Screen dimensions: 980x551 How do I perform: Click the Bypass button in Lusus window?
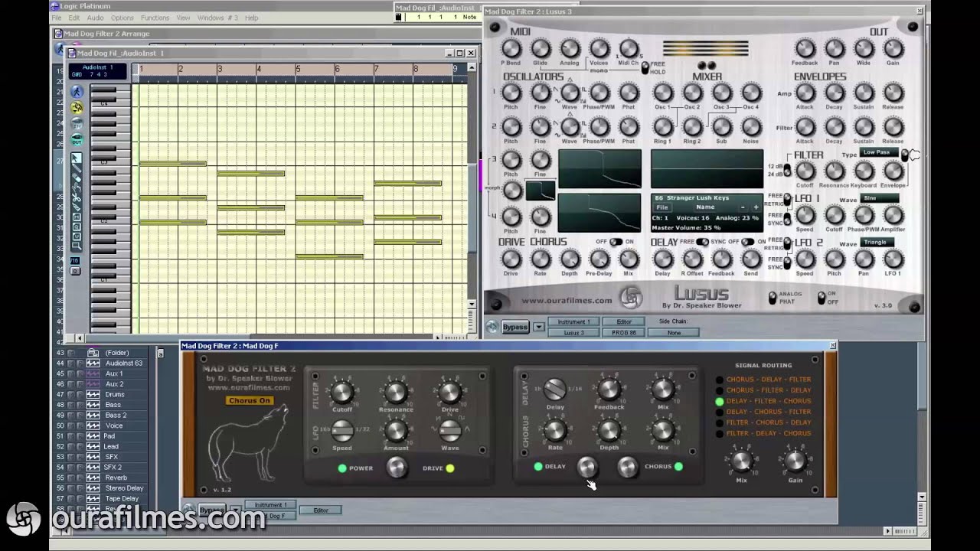click(x=515, y=328)
